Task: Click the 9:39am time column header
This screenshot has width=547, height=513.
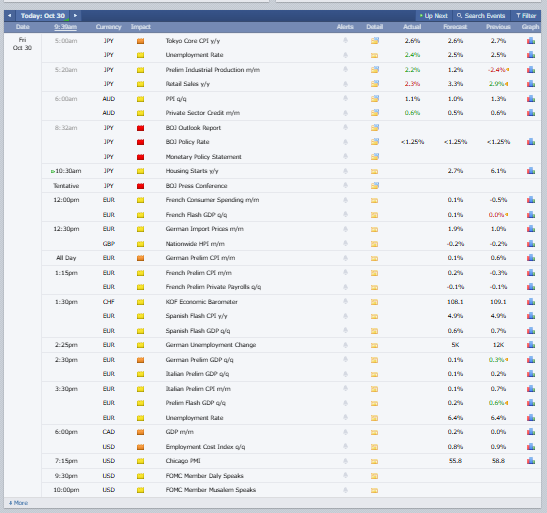Action: pyautogui.click(x=66, y=27)
